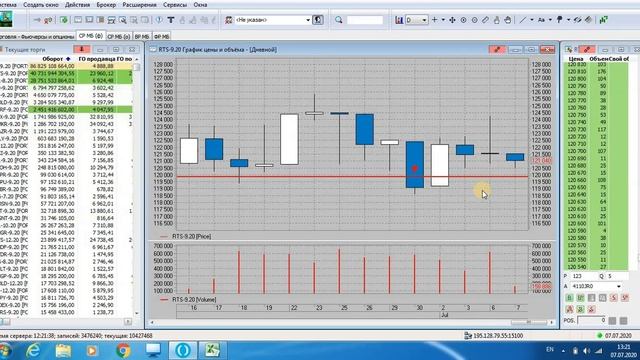Click the green B buy button in order panel

(569, 298)
